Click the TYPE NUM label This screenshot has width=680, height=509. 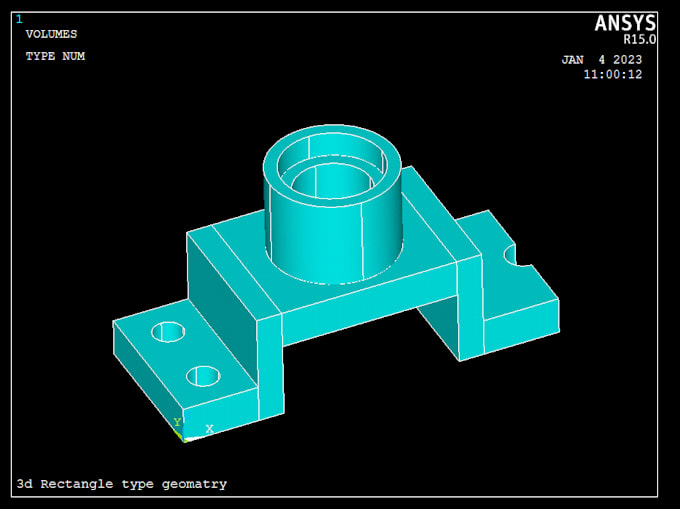pos(55,56)
